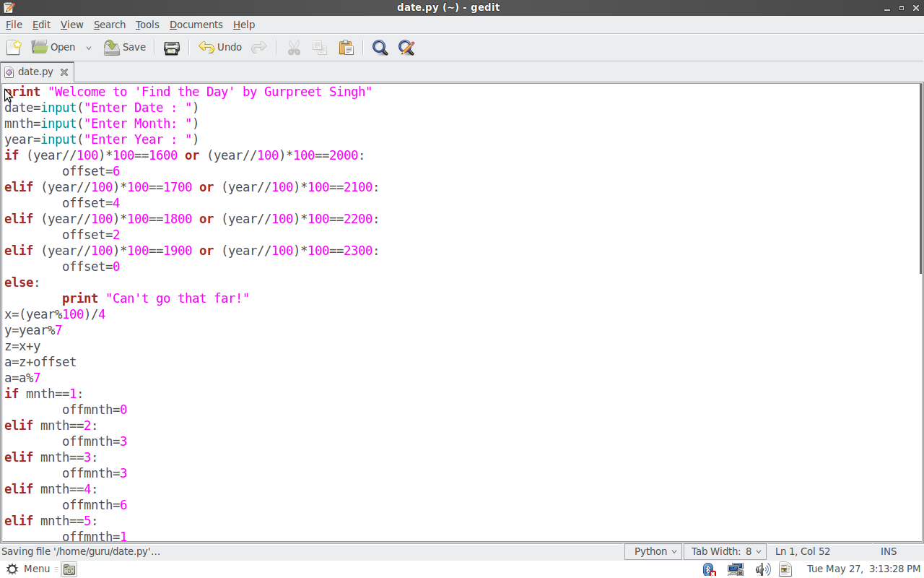The width and height of the screenshot is (924, 578).
Task: Open the Find dialog
Action: point(380,48)
